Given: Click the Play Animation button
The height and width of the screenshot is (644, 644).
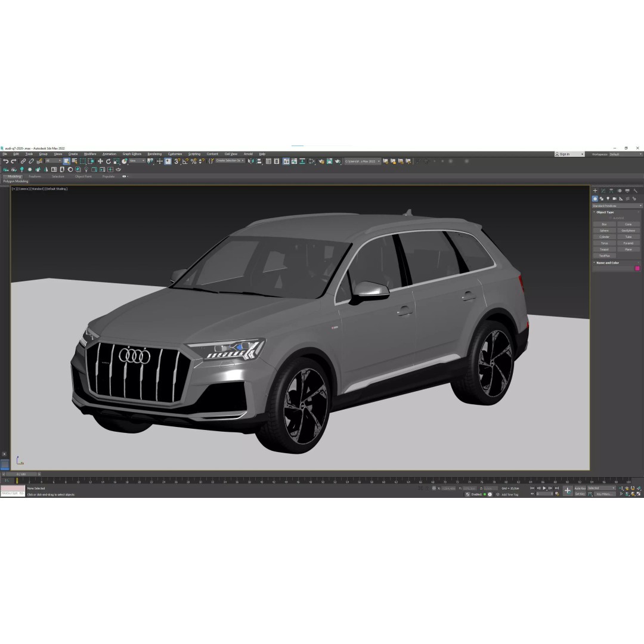Looking at the screenshot, I should [x=544, y=488].
